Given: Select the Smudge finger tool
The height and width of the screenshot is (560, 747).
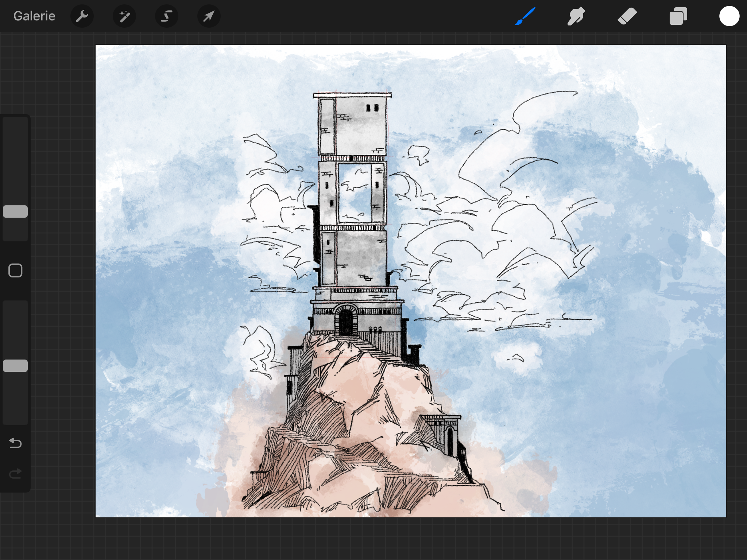Looking at the screenshot, I should [x=576, y=16].
